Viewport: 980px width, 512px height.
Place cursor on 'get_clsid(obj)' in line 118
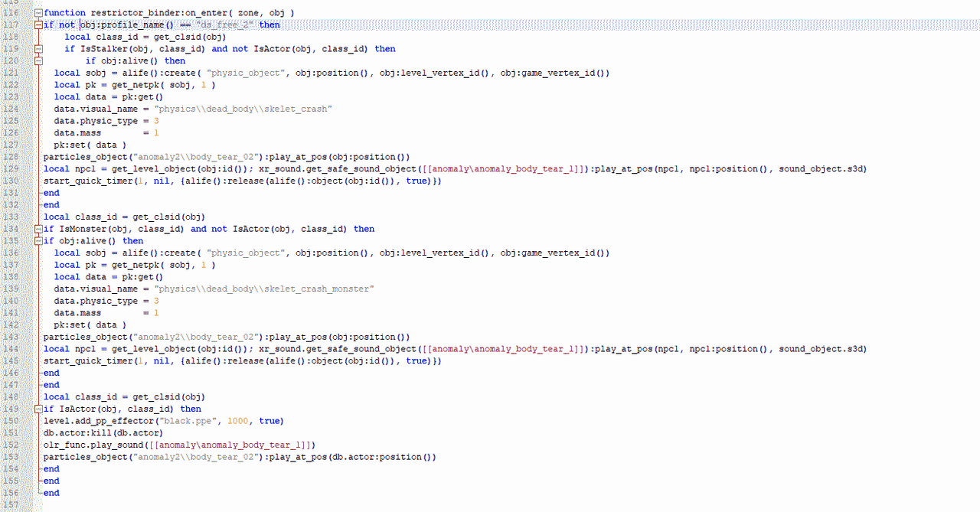(x=190, y=37)
